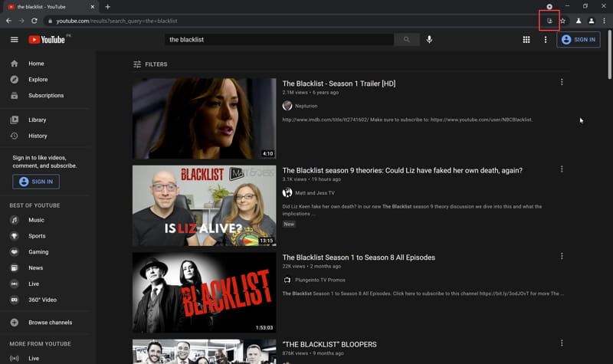Play the Season 1 to 8 thumbnail
The width and height of the screenshot is (613, 364).
(204, 293)
